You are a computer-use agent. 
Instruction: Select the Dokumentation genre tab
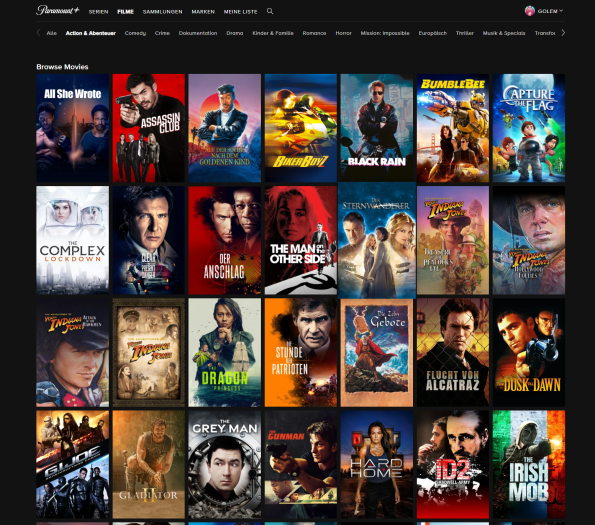[x=198, y=33]
